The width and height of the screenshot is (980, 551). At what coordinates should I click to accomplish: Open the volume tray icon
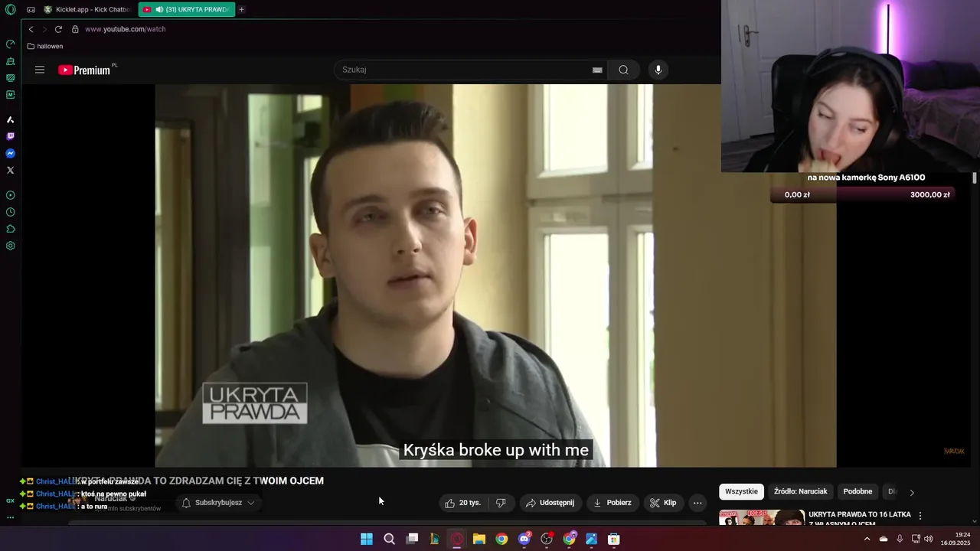tap(929, 539)
